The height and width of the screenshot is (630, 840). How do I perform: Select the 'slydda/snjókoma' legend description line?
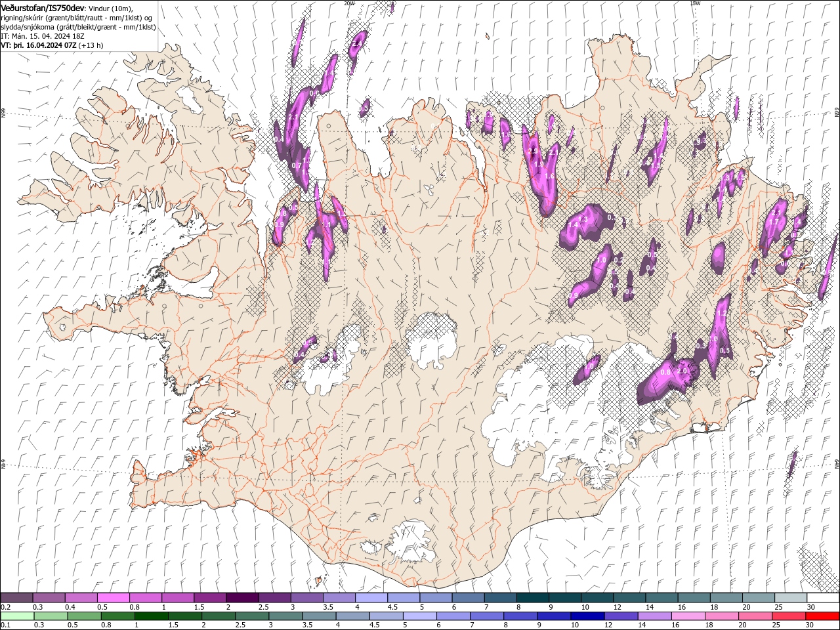(79, 27)
